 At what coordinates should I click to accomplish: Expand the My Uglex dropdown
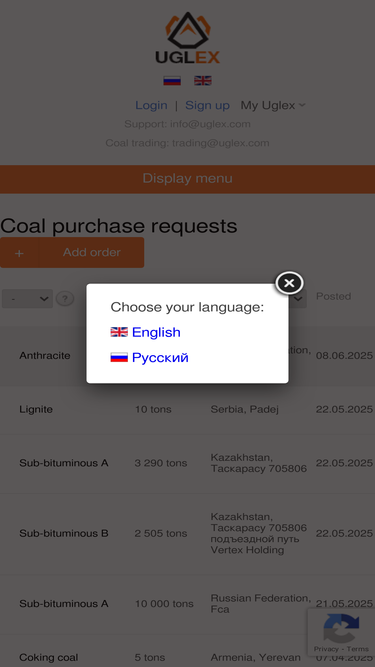[273, 105]
